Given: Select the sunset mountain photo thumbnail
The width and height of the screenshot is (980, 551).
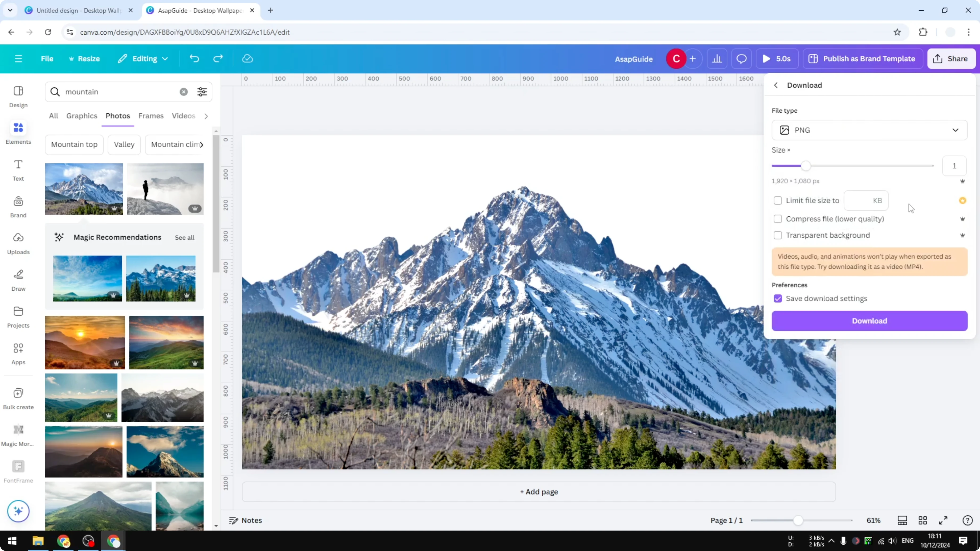Looking at the screenshot, I should (84, 342).
